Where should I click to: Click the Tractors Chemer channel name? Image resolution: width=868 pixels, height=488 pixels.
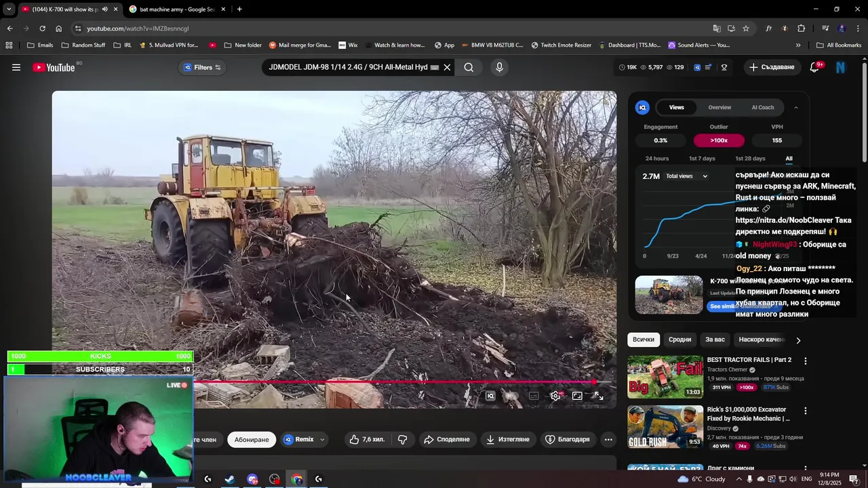coord(727,370)
